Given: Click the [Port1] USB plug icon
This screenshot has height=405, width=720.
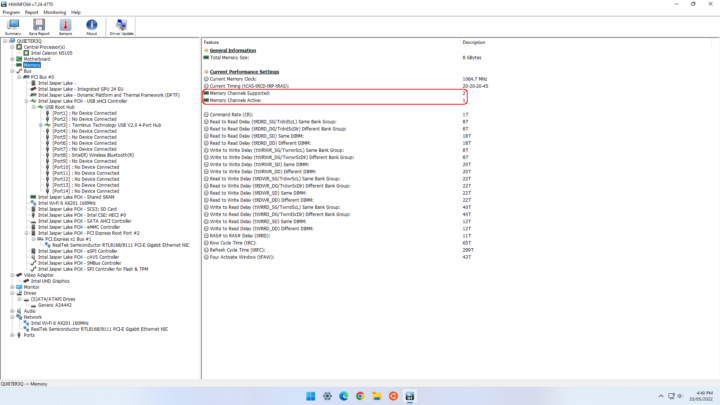Looking at the screenshot, I should coord(47,113).
